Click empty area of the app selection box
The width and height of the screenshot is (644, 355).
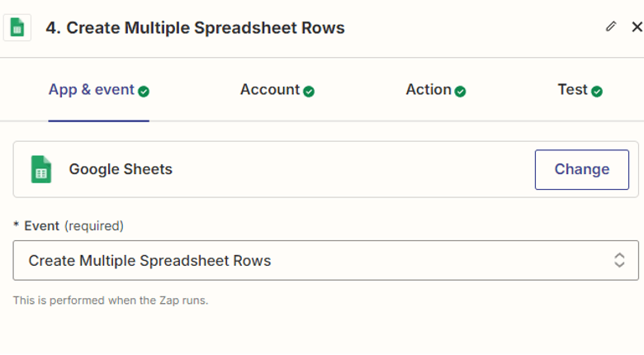click(347, 169)
